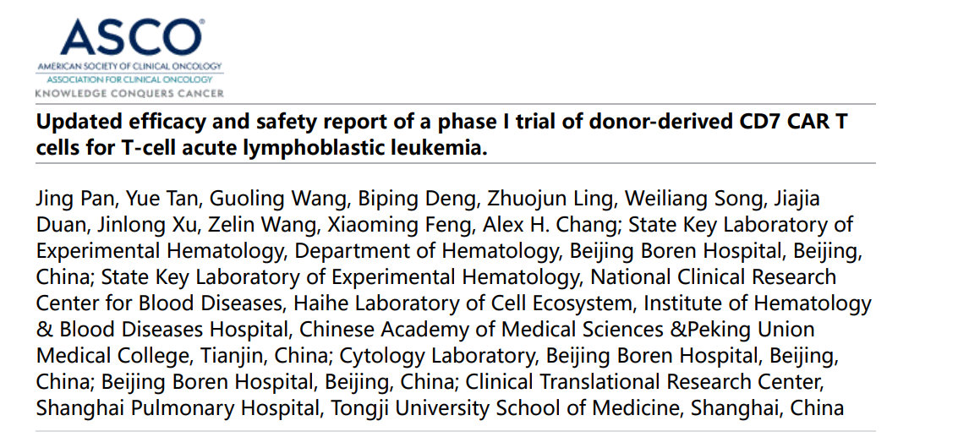Click 'Association for Clinical Oncology' logo text
This screenshot has height=448, width=980.
[x=129, y=80]
